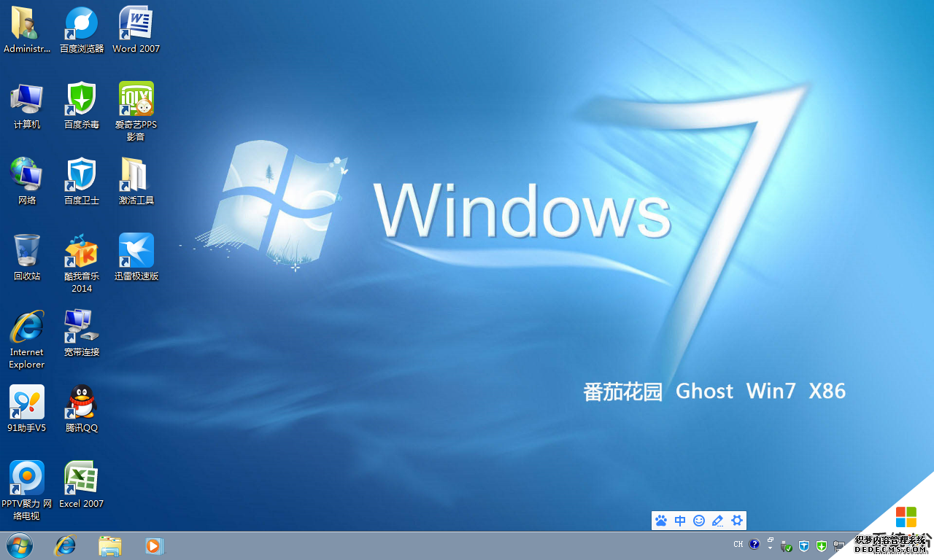Click the Baidu Antivirus (百度杀毒) desktop icon

[x=82, y=99]
